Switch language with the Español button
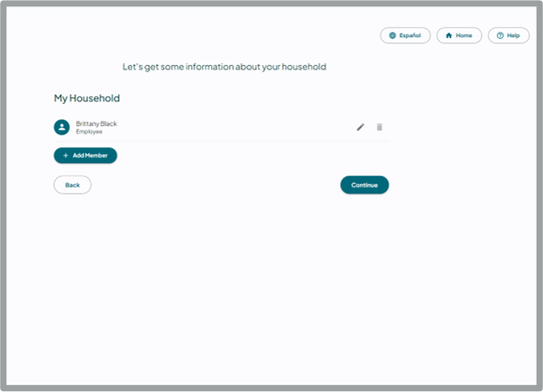Viewport: 543px width, 392px height. tap(405, 35)
